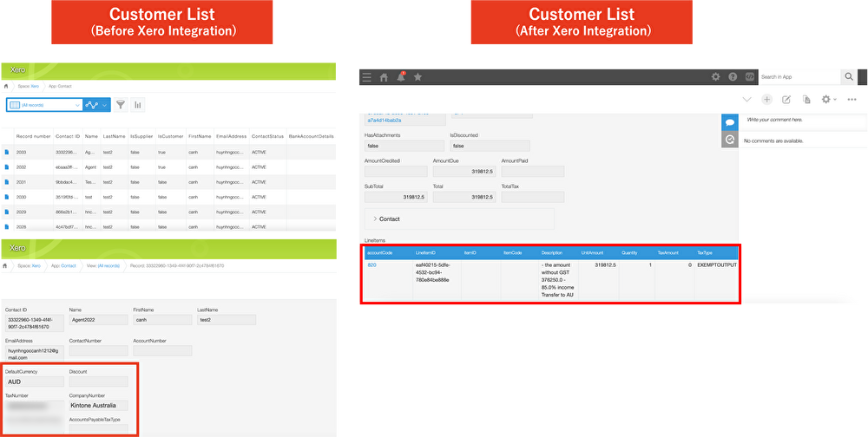Screen dimensions: 868x437
Task: Click the table view icon in view selector
Action: pyautogui.click(x=15, y=105)
